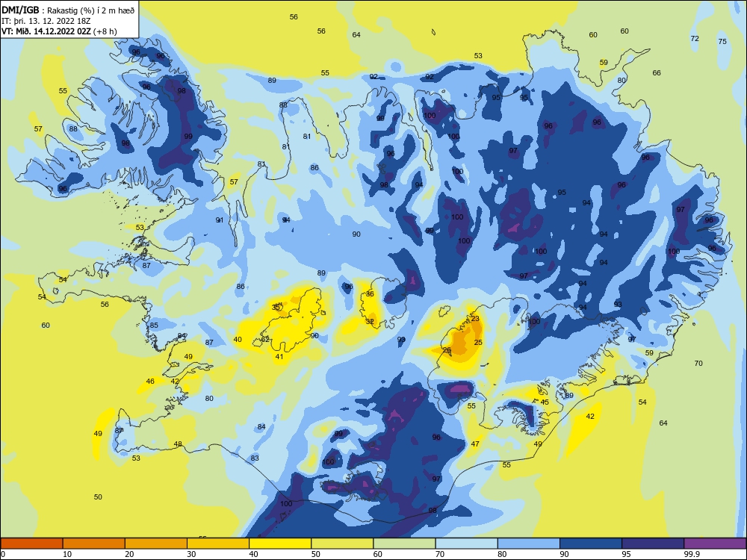The width and height of the screenshot is (747, 560).
Task: Pick the purple legend swatch above 99.9
Action: point(715,544)
